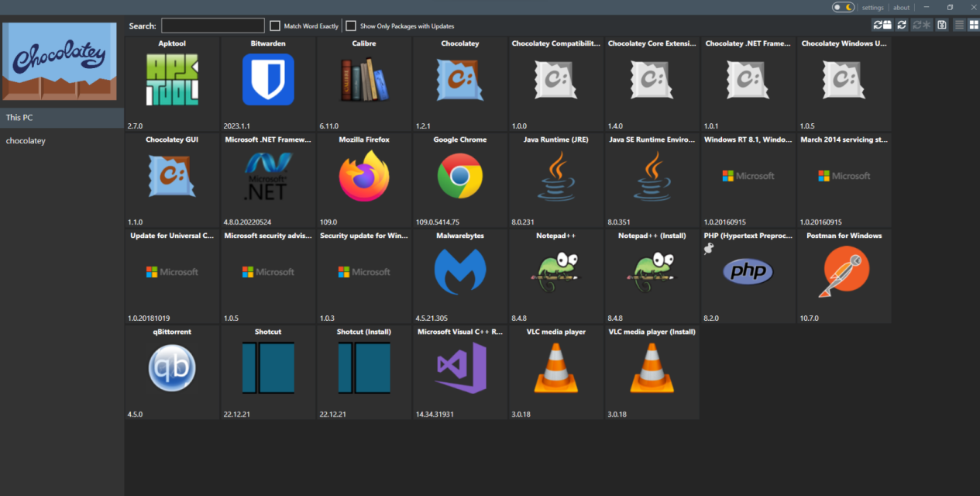Select Microsoft security advisory package tile

(268, 276)
